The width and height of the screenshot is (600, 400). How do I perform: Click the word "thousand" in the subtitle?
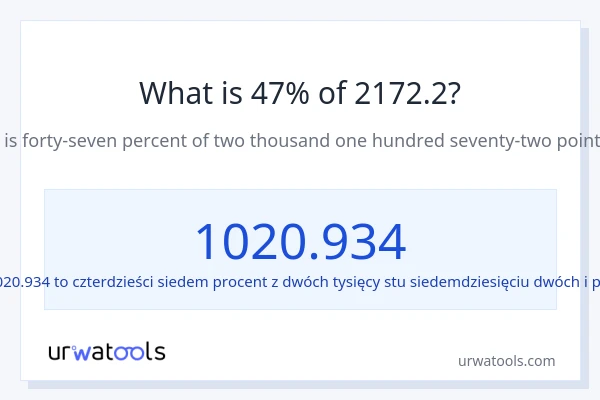tap(288, 140)
